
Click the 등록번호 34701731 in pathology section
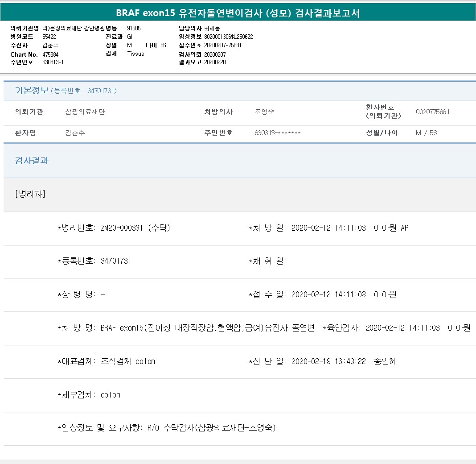coord(116,261)
